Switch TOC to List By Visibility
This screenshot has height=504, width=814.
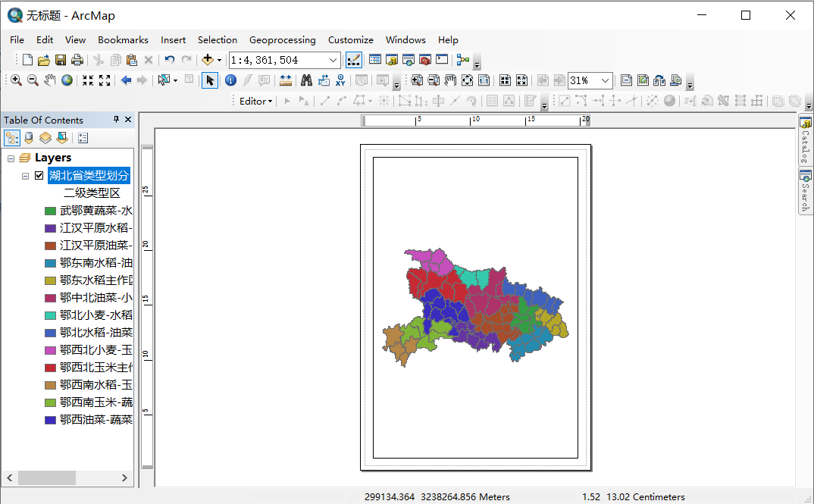coord(45,138)
